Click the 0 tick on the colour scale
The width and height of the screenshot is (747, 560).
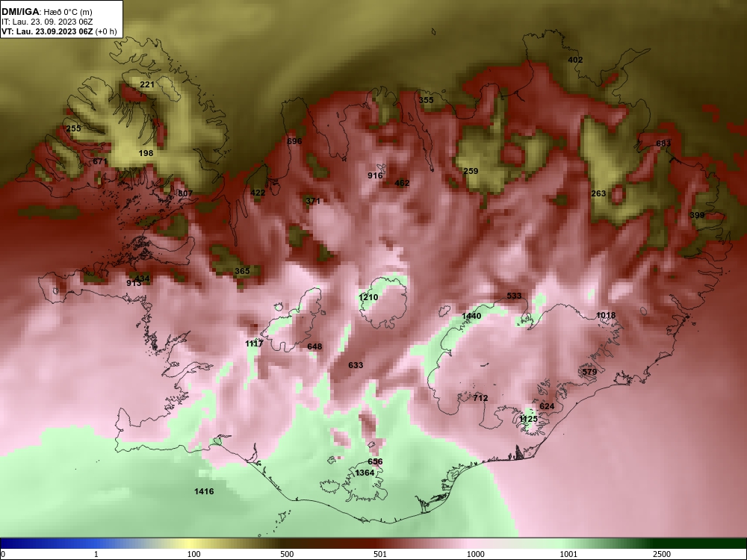pyautogui.click(x=3, y=554)
